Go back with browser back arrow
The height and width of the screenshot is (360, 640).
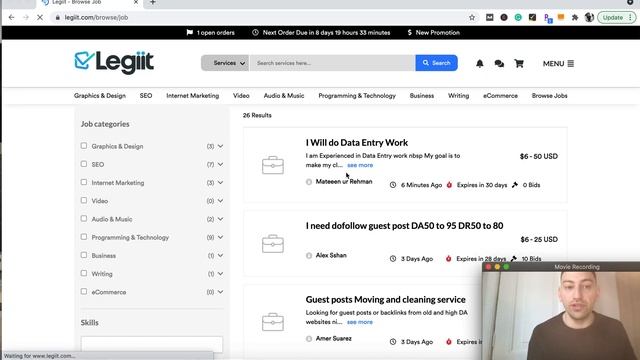click(11, 18)
